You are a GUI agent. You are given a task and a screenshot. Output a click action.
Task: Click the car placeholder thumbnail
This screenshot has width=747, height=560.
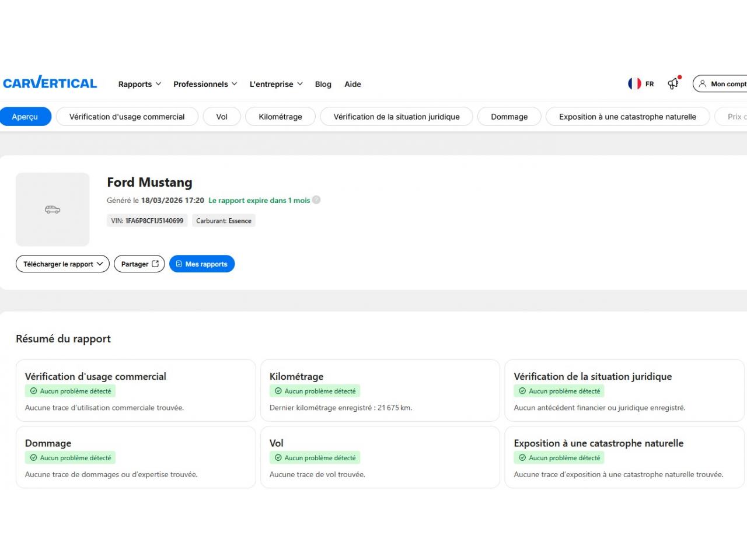pos(53,209)
